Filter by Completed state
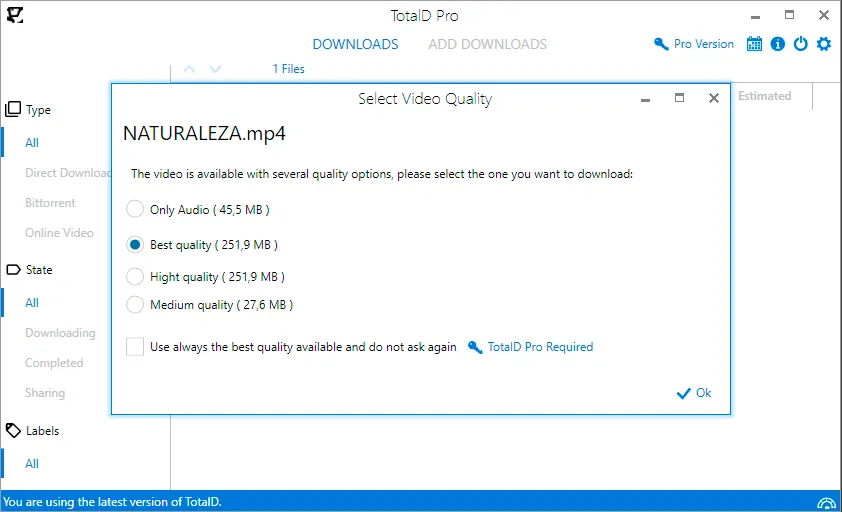Screen dimensions: 842x512 click(x=54, y=363)
